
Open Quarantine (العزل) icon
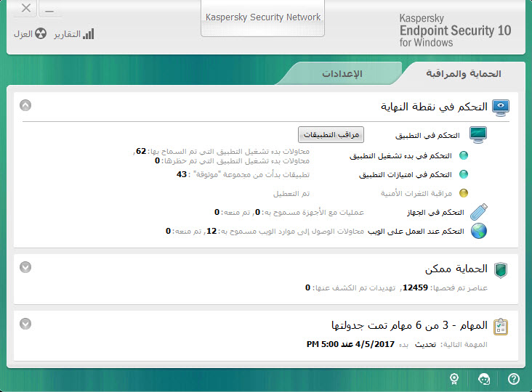coord(41,33)
